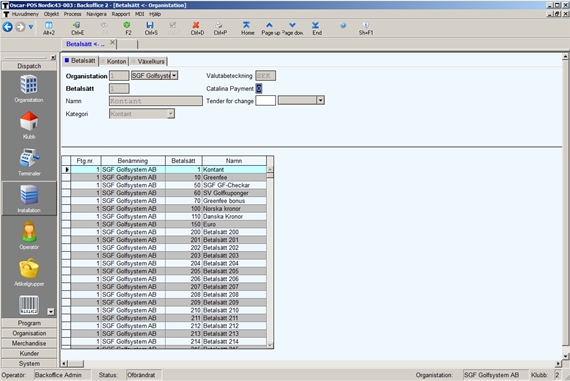570x381 pixels.
Task: Click the Catalina Payment field
Action: coord(258,88)
